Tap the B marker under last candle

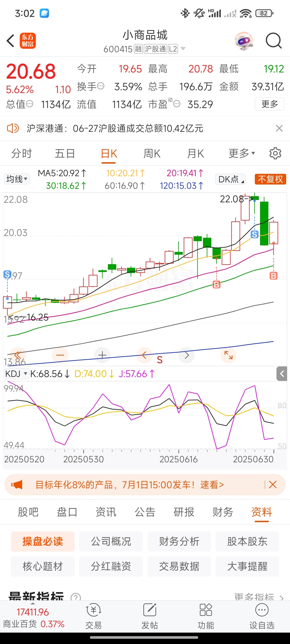pos(274,276)
